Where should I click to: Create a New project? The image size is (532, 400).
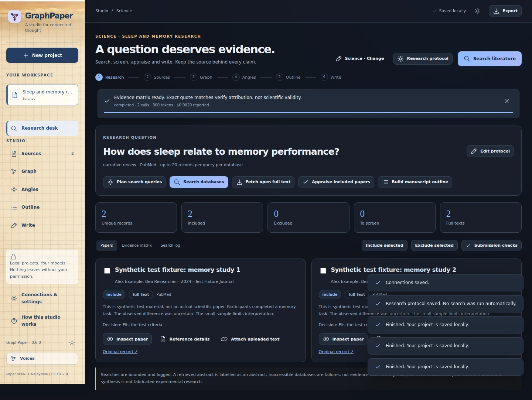[42, 55]
